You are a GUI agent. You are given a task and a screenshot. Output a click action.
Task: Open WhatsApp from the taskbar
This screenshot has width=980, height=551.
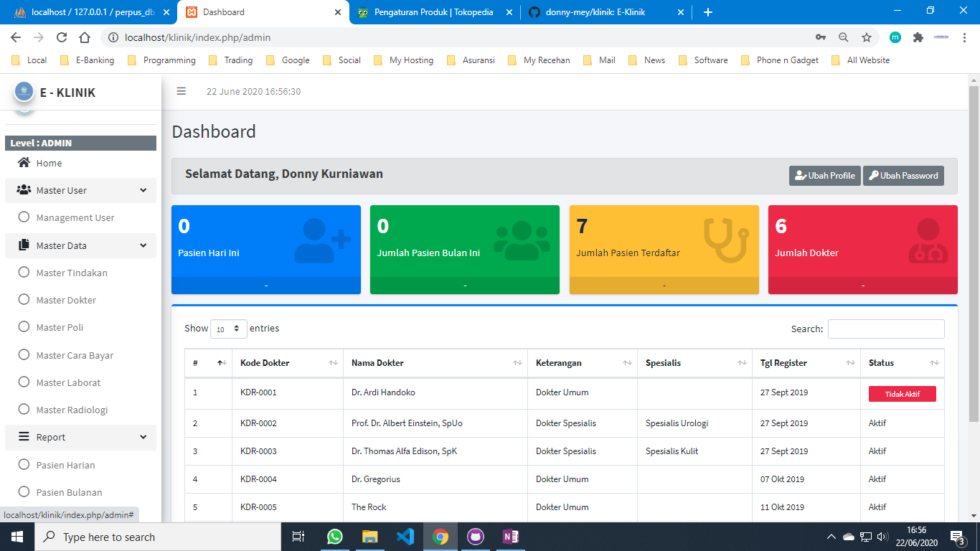pos(335,537)
